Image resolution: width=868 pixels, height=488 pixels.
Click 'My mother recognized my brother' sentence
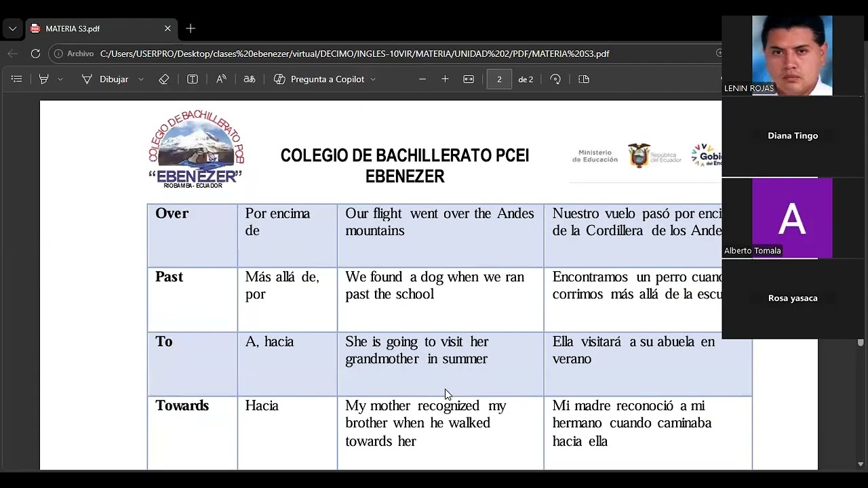pyautogui.click(x=426, y=423)
